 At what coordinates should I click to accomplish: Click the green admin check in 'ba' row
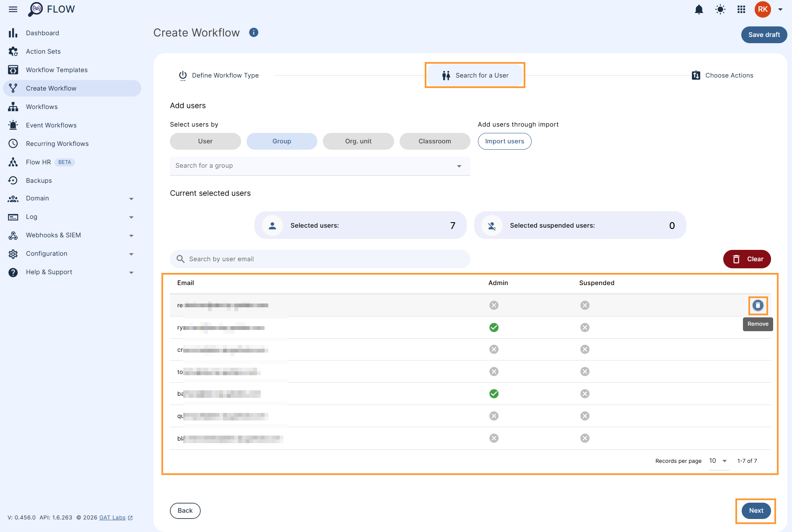pos(494,394)
